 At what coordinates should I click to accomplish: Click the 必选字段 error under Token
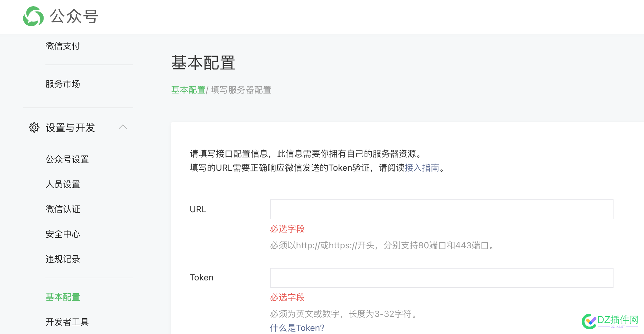pos(287,298)
